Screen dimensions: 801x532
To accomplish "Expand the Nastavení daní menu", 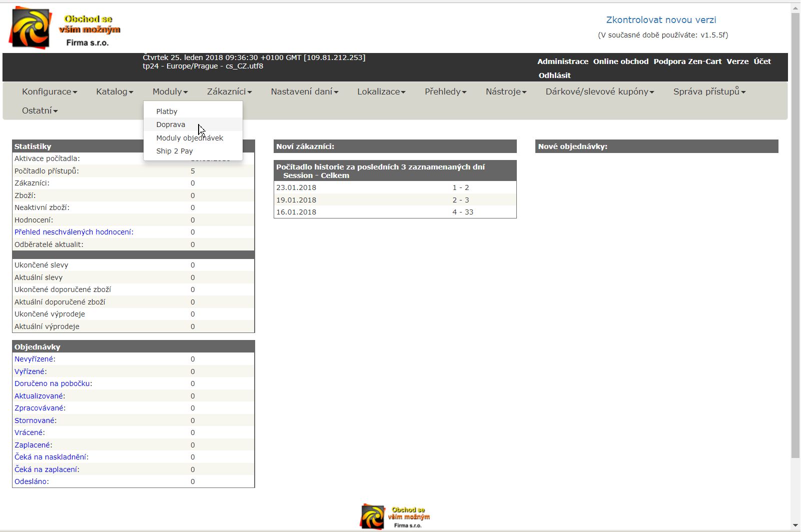I will tap(304, 91).
